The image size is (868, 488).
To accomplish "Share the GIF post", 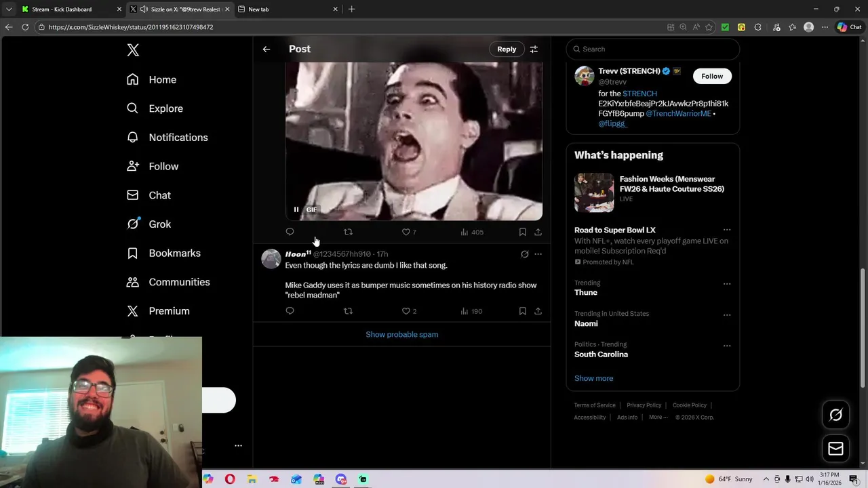I will click(538, 232).
